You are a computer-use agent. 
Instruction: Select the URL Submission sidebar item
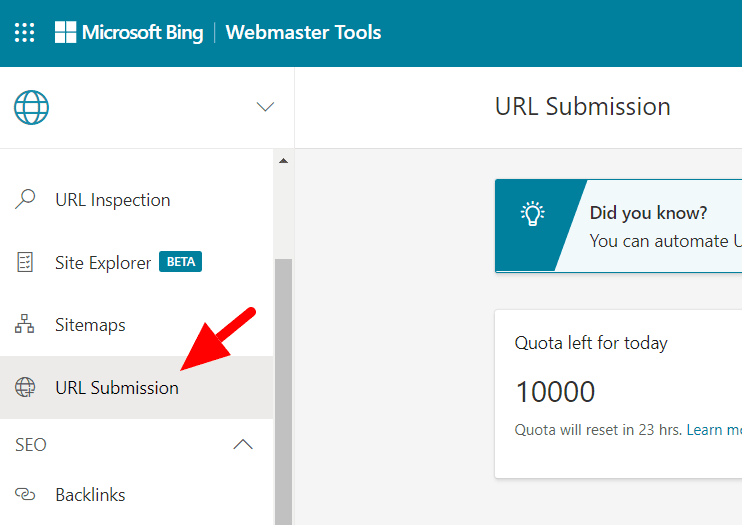[x=117, y=388]
